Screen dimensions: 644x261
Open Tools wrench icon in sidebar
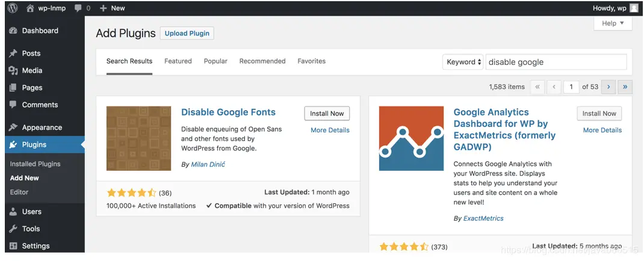click(13, 229)
